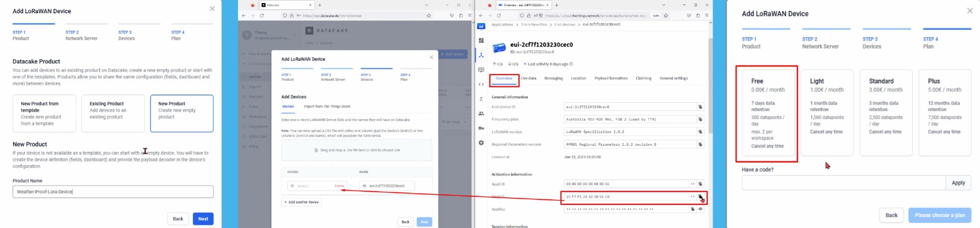This screenshot has width=980, height=228.
Task: Click the Please choose a plan button
Action: pyautogui.click(x=940, y=215)
